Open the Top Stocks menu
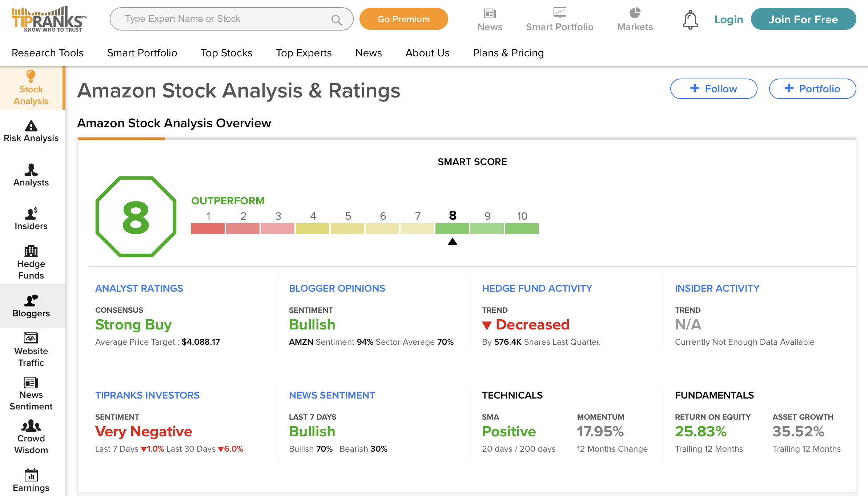Screen dimensions: 868x496 click(x=226, y=53)
